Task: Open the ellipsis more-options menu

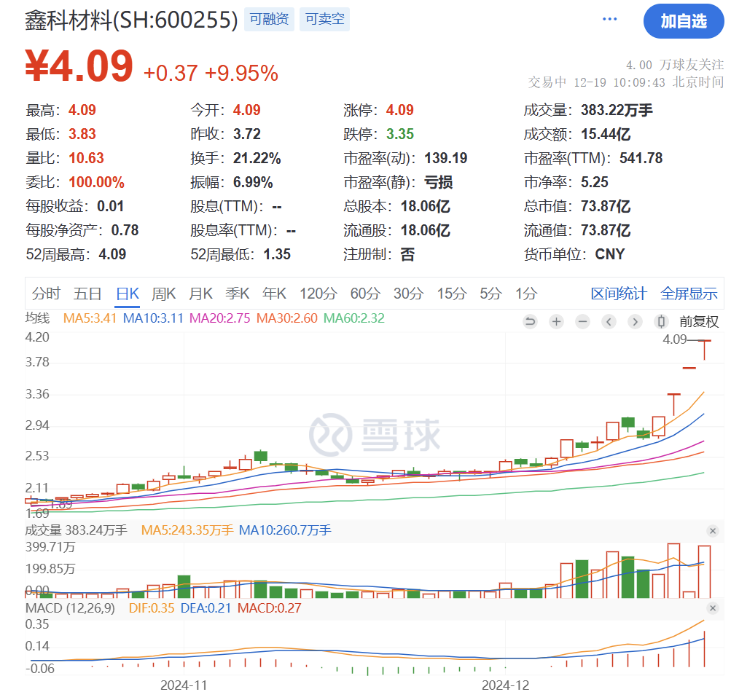Action: (x=609, y=18)
